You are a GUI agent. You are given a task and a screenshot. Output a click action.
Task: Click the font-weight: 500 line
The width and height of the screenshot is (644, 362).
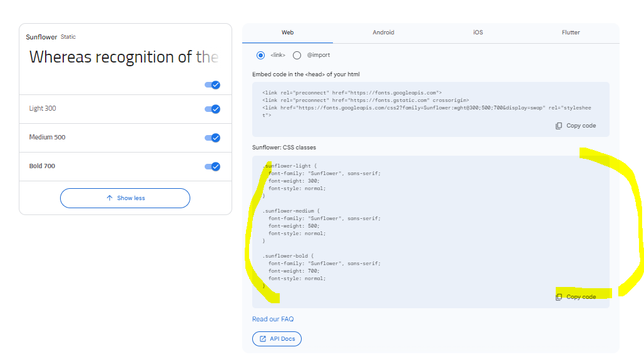pos(294,226)
